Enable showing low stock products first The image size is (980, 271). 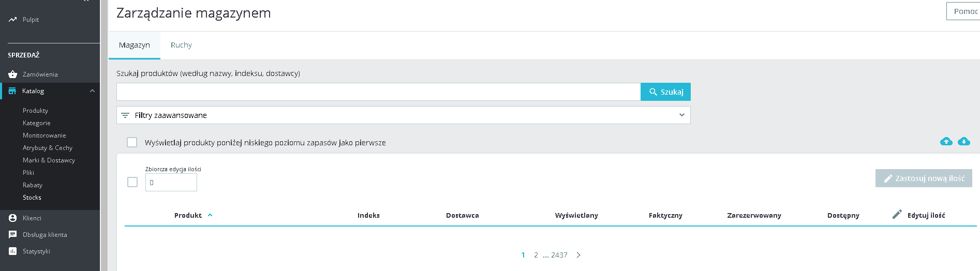[x=132, y=142]
